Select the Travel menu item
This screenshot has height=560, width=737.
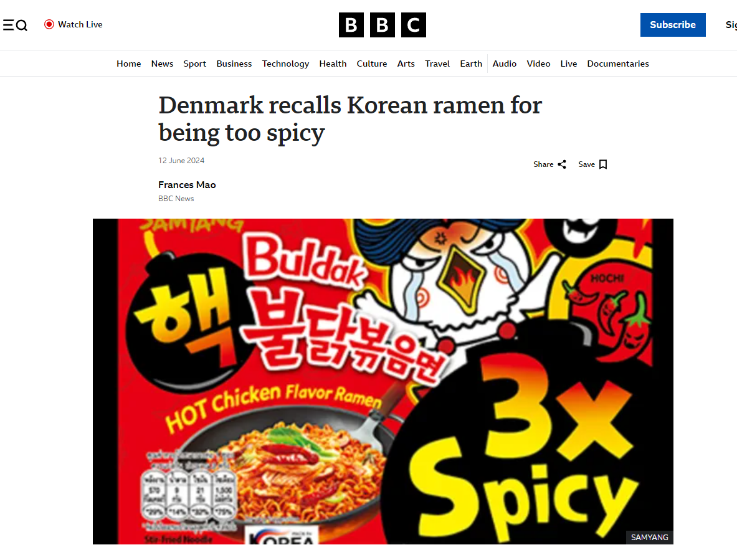tap(437, 64)
